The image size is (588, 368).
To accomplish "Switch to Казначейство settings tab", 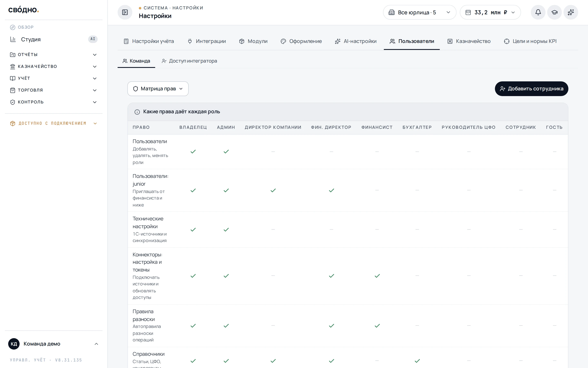I will point(469,41).
